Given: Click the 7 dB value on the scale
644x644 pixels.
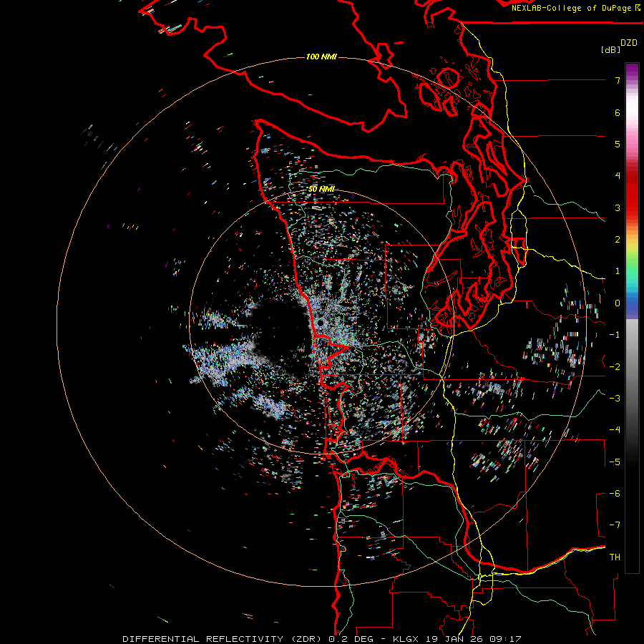Looking at the screenshot, I should [x=618, y=80].
